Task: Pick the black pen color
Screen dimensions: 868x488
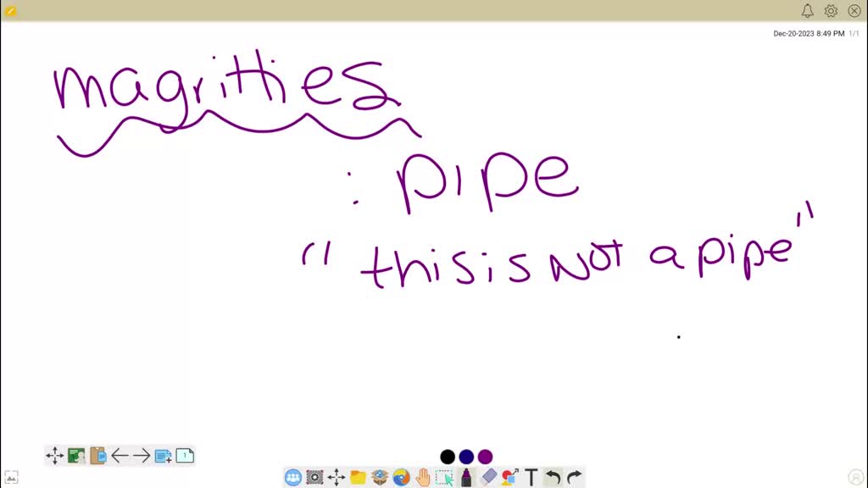Action: tap(448, 457)
